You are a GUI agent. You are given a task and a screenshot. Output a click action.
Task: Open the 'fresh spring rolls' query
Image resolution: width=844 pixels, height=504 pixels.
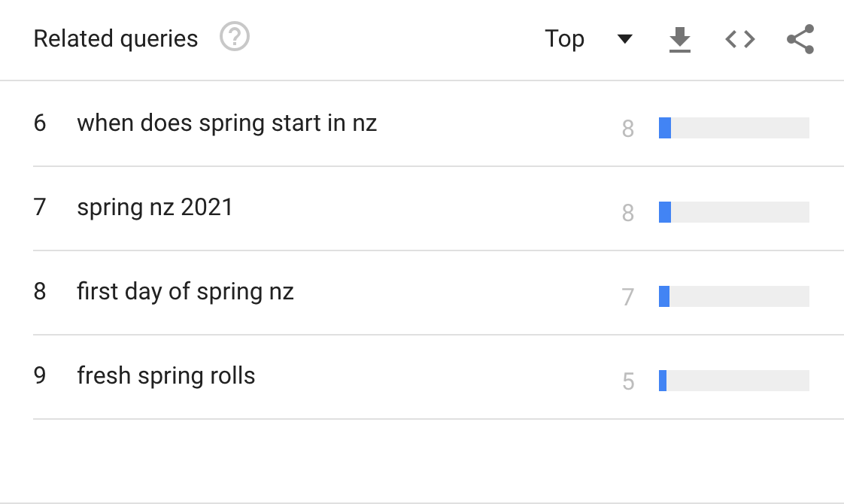[166, 375]
